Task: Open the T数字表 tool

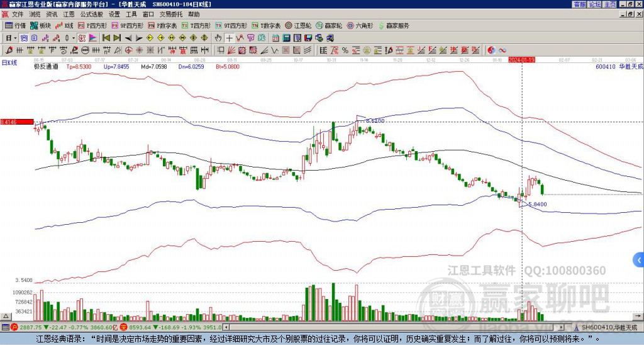Action: tap(266, 25)
